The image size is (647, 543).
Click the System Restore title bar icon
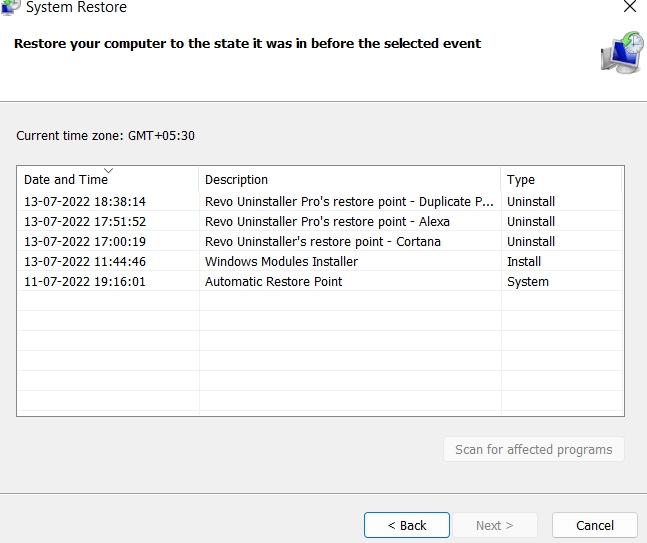coord(10,7)
